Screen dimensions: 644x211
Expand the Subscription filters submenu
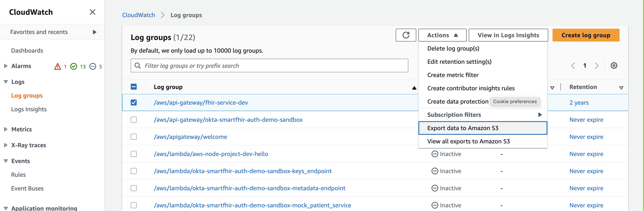tap(483, 115)
